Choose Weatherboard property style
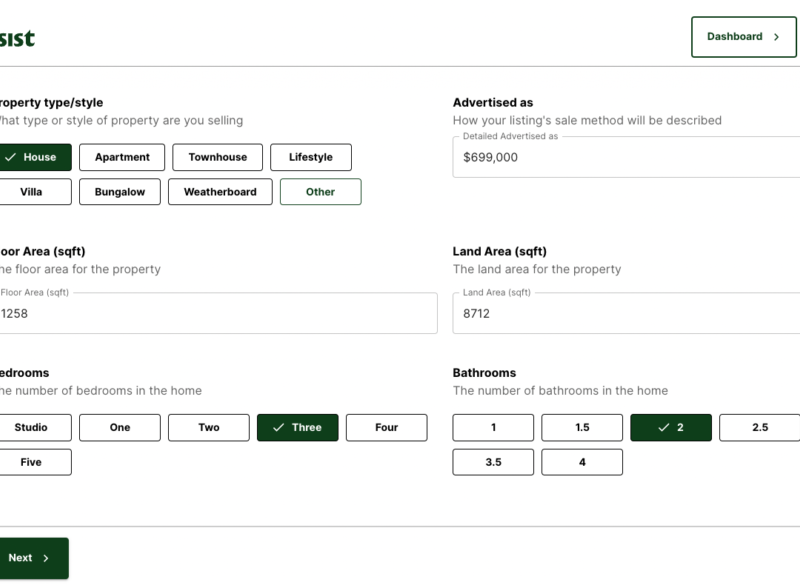Viewport: 800px width, 585px height. [220, 192]
